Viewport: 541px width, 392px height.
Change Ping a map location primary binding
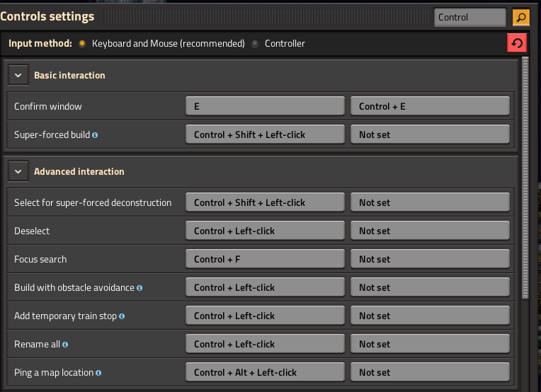click(x=265, y=372)
